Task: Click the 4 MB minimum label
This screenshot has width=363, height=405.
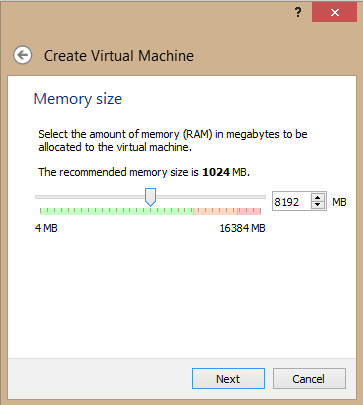Action: tap(46, 228)
